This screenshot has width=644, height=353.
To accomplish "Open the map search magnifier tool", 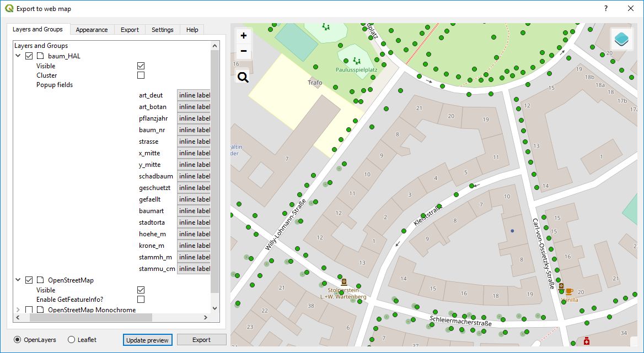I will coord(243,77).
